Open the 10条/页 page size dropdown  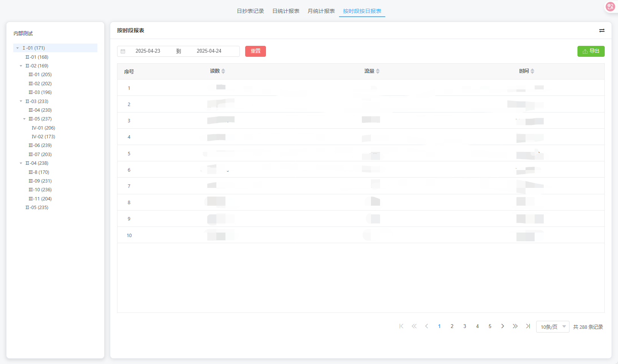pos(552,327)
